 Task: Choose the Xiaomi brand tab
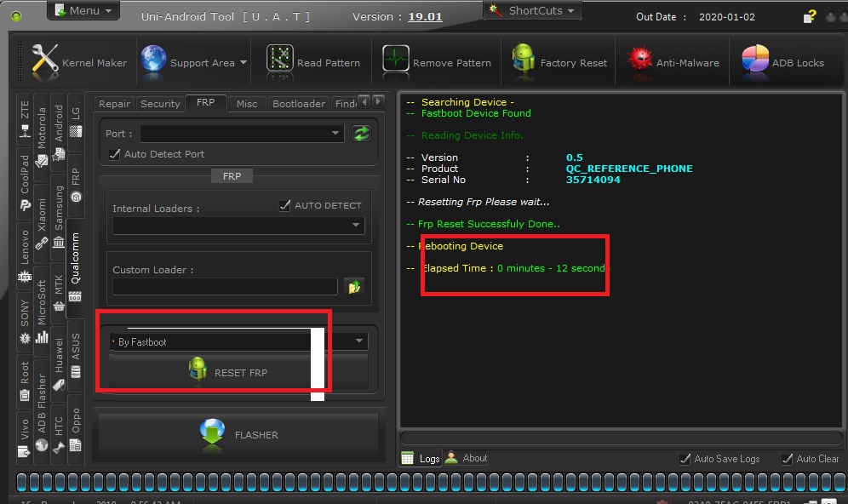point(42,223)
